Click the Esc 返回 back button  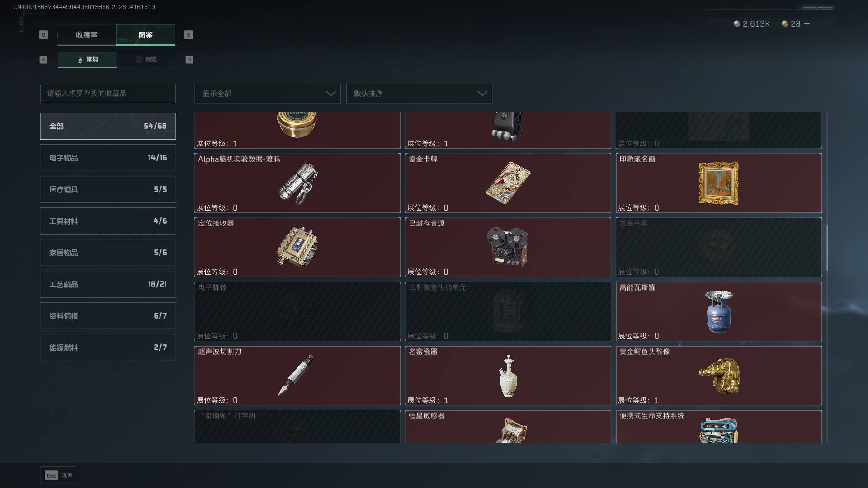[59, 475]
